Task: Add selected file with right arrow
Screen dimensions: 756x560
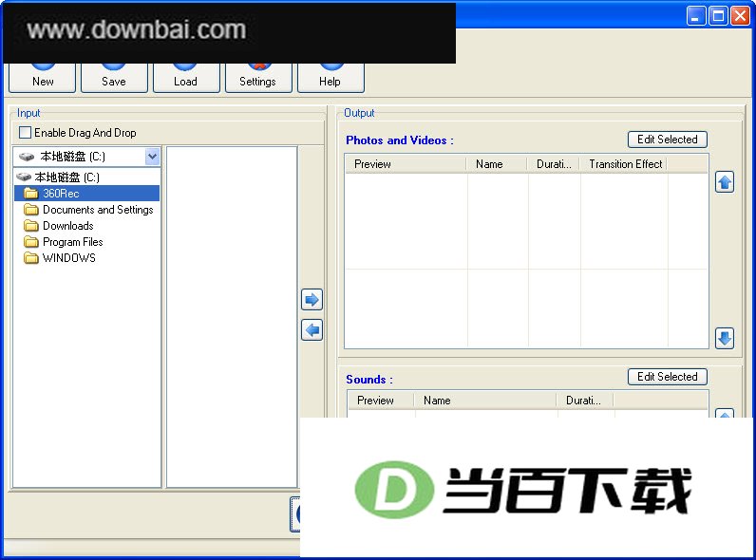Action: (x=312, y=300)
